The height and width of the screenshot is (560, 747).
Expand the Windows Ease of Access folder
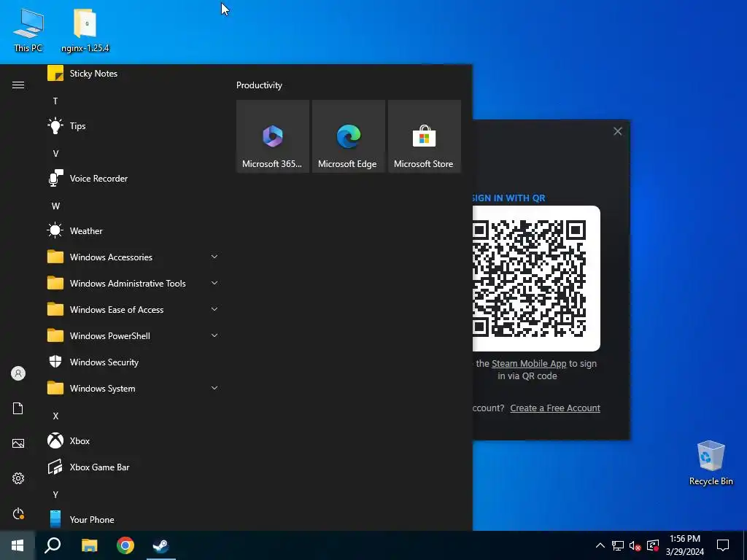(133, 309)
